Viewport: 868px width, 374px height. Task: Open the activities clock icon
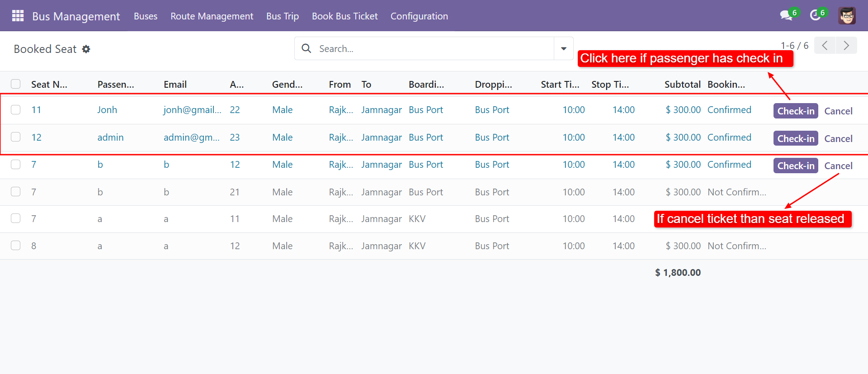click(816, 16)
